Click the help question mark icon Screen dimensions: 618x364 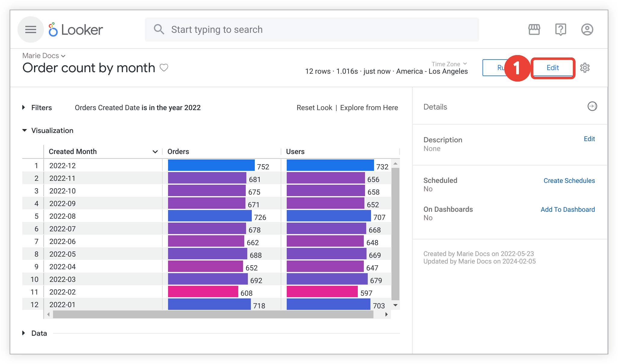click(x=560, y=29)
